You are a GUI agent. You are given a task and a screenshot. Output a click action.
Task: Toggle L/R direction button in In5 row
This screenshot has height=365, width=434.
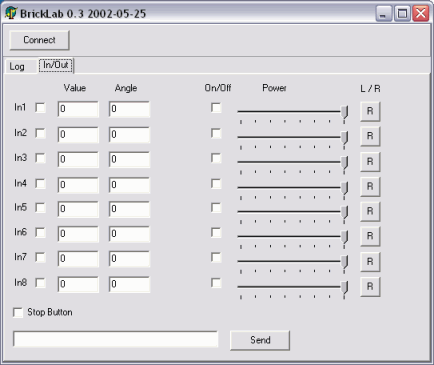coord(370,211)
